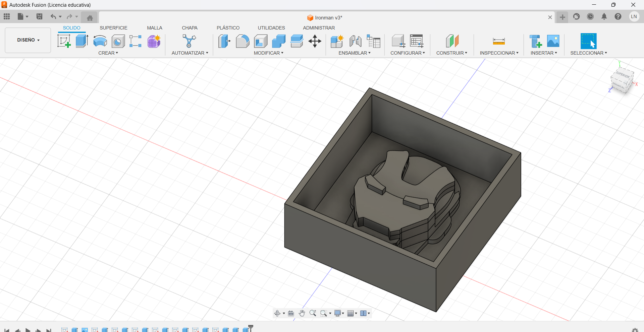644x332 pixels.
Task: Pick the Revolve tool icon
Action: pos(100,41)
